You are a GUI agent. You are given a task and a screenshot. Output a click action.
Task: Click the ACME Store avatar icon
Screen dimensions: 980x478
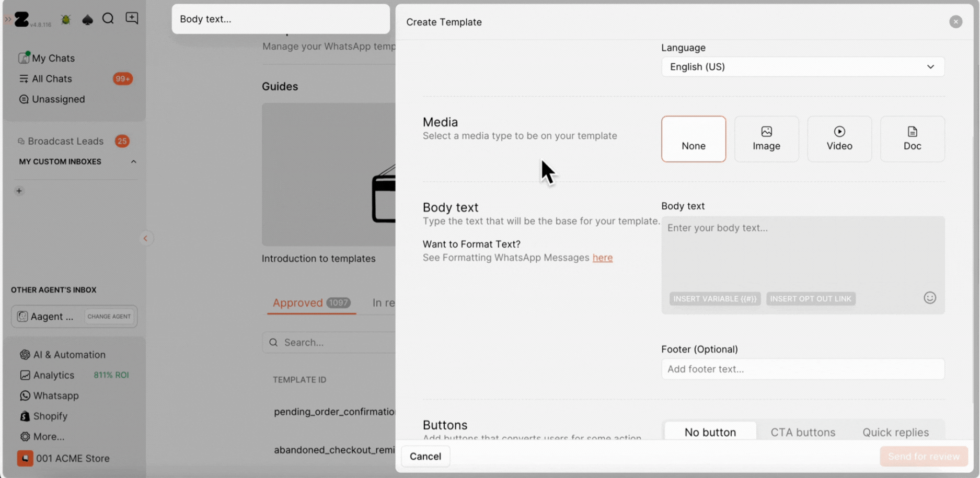pyautogui.click(x=25, y=458)
